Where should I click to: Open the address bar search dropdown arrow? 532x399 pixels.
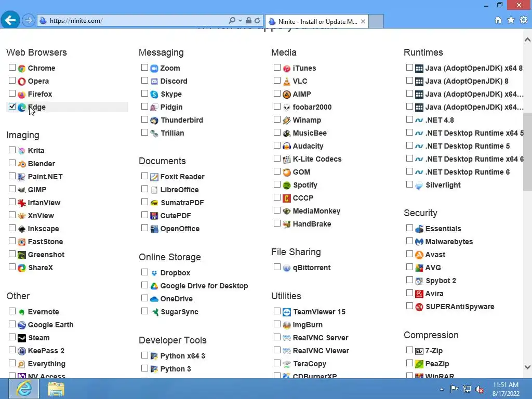point(240,21)
